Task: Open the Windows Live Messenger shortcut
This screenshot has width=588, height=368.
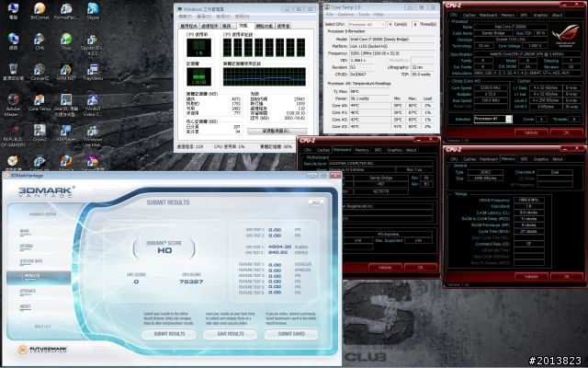Action: click(93, 135)
